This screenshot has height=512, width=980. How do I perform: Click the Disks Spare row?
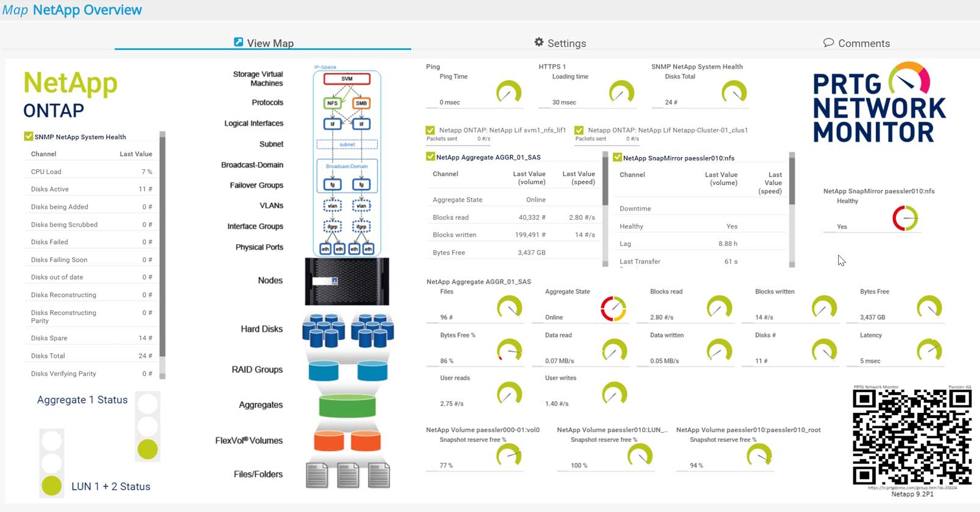click(91, 338)
